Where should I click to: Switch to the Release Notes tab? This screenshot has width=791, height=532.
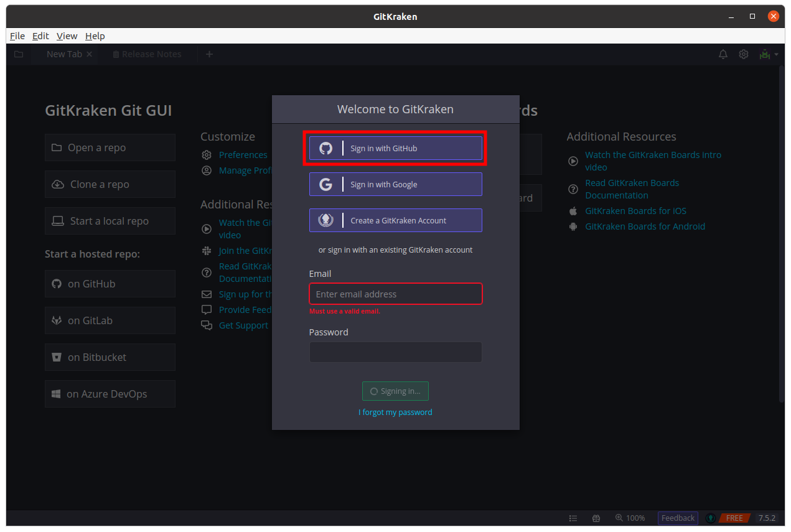pos(146,54)
